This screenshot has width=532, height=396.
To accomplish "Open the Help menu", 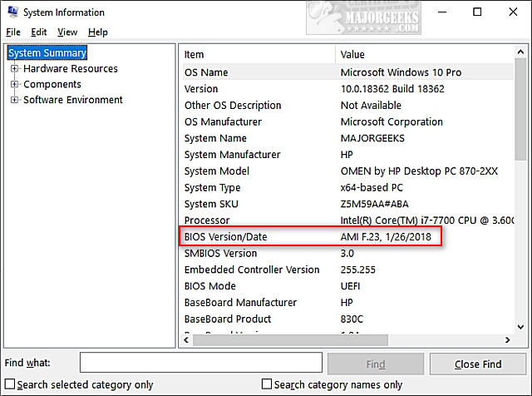I will 98,32.
